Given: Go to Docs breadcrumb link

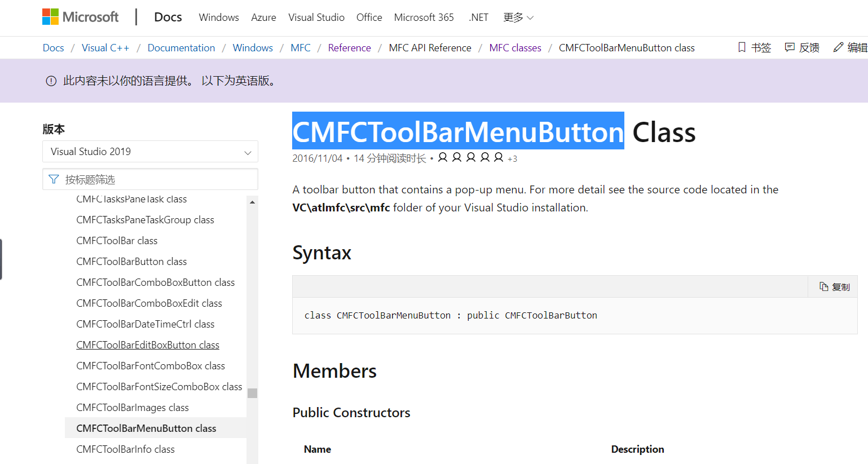Looking at the screenshot, I should click(54, 48).
